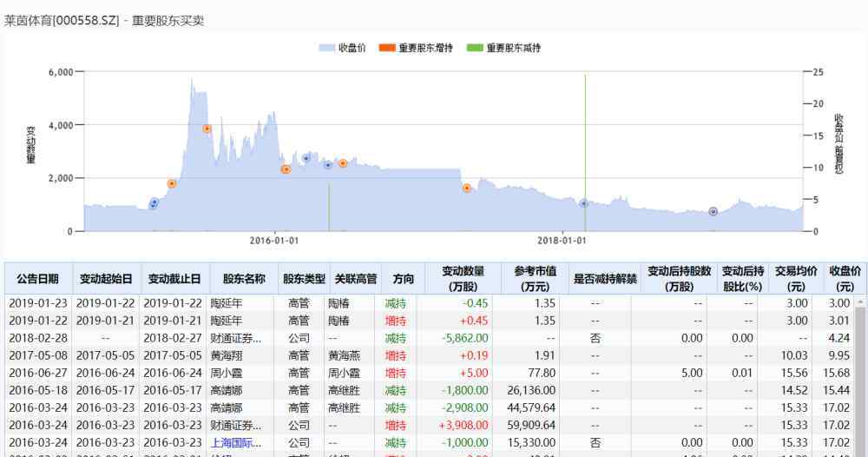Click the 2016-01-01 axis date label
The height and width of the screenshot is (457, 868).
pyautogui.click(x=274, y=241)
